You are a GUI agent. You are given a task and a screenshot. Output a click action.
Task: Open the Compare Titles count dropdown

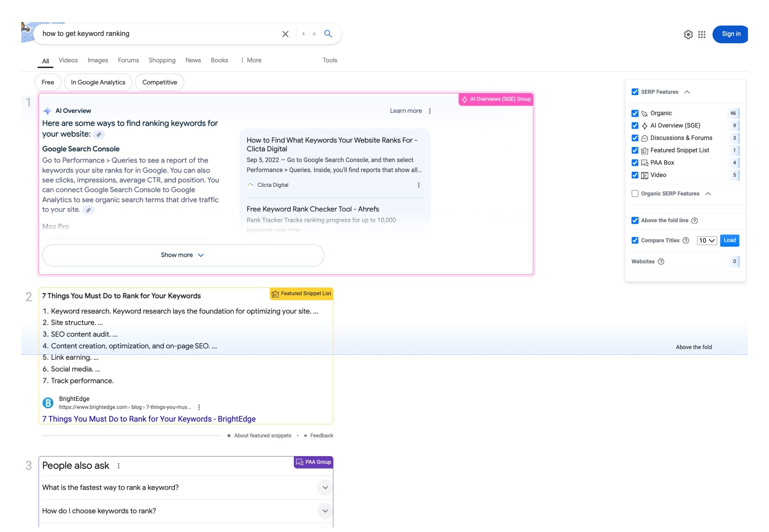[x=707, y=241]
